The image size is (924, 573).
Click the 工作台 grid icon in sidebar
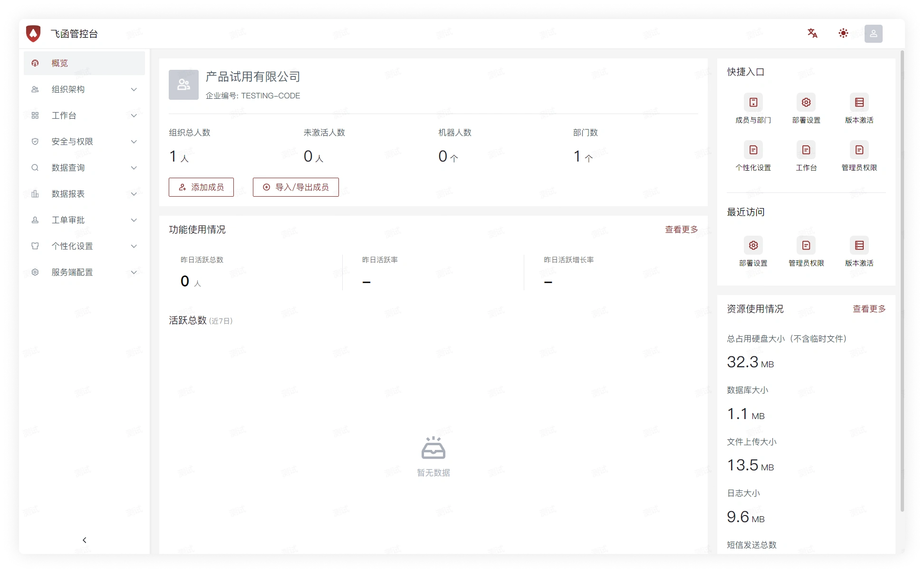(x=35, y=115)
